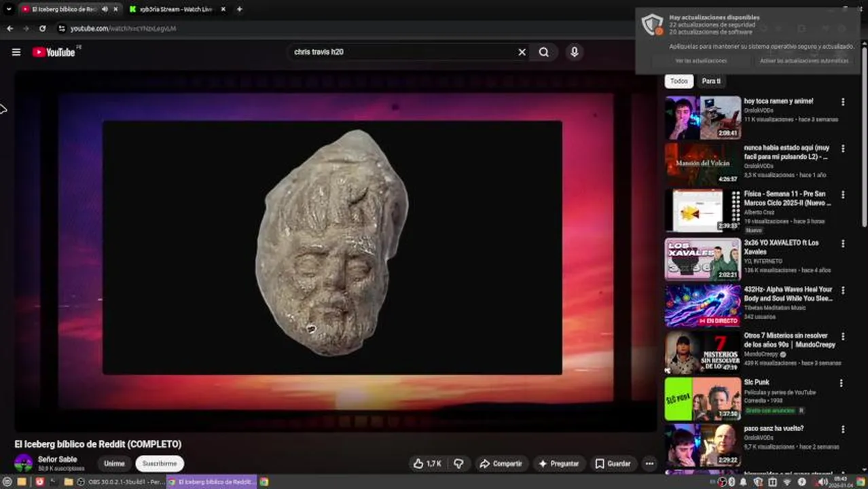
Task: Run search with the magnifier button
Action: point(544,52)
